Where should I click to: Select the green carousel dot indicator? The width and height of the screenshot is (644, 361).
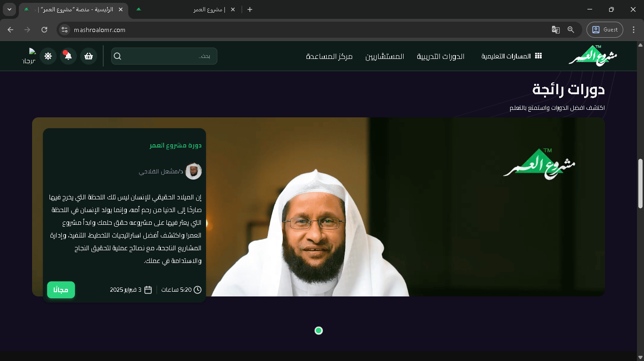[x=319, y=331]
